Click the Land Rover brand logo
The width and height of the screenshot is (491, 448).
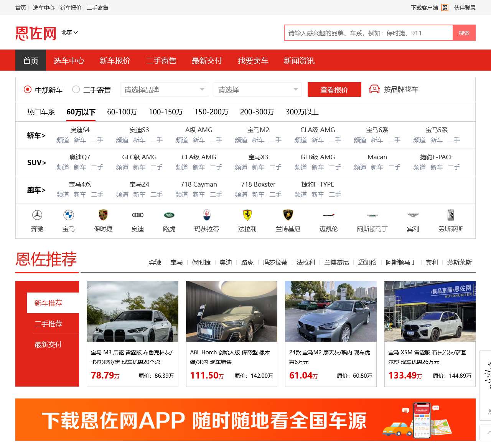pos(169,215)
